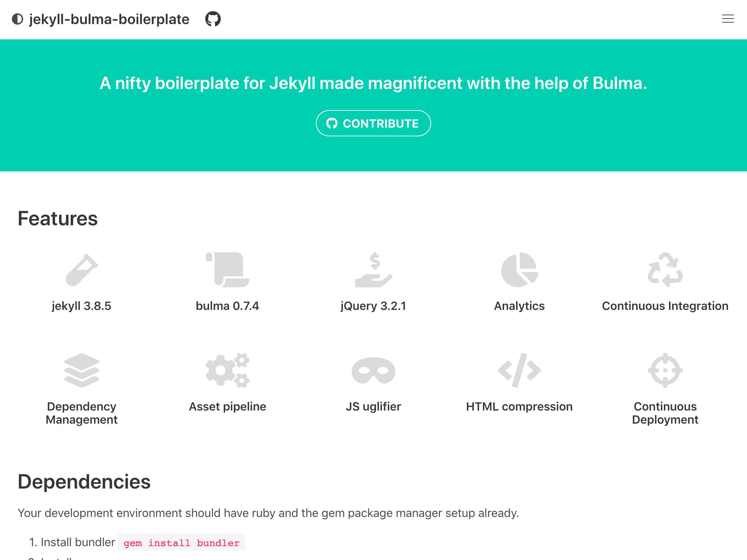Open the hamburger navigation menu
747x560 pixels.
pyautogui.click(x=728, y=19)
